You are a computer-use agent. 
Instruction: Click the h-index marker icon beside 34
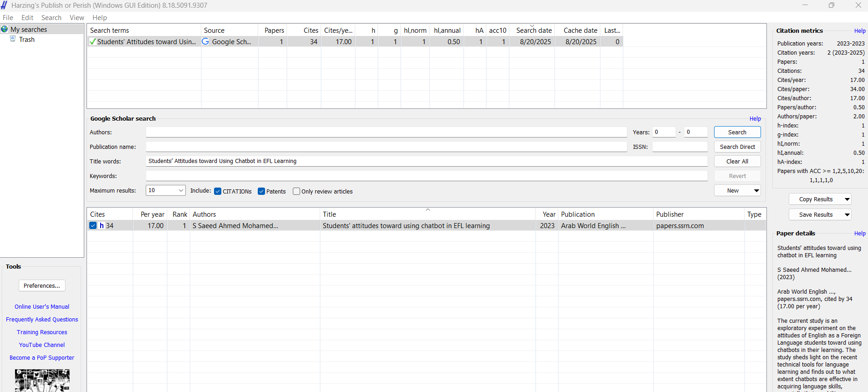tap(102, 225)
